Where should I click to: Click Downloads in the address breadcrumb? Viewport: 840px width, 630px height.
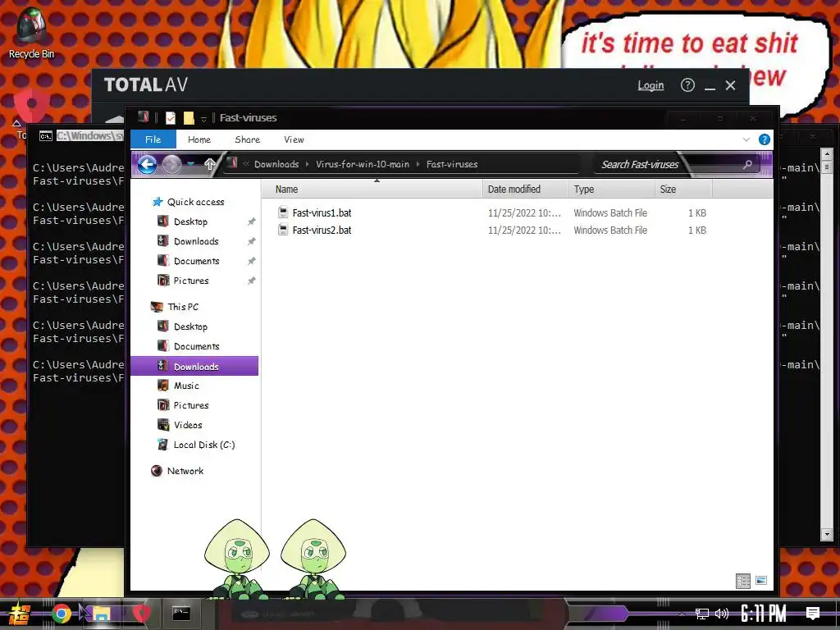(x=276, y=164)
